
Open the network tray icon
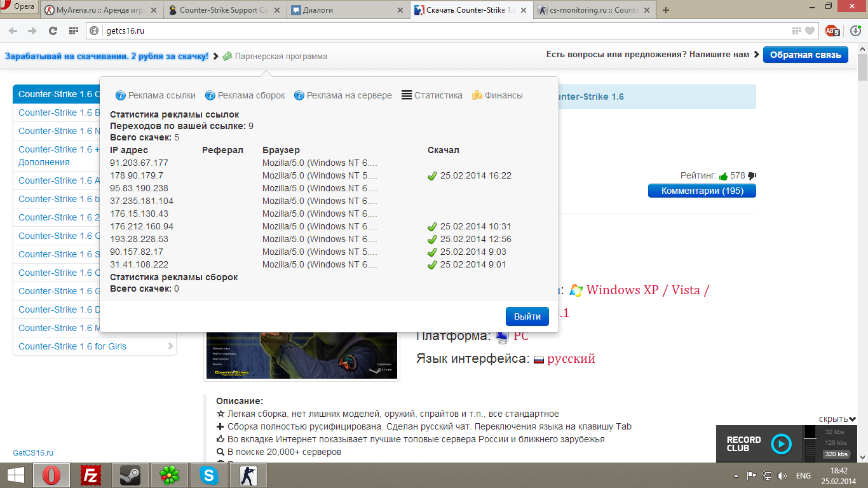coord(767,475)
